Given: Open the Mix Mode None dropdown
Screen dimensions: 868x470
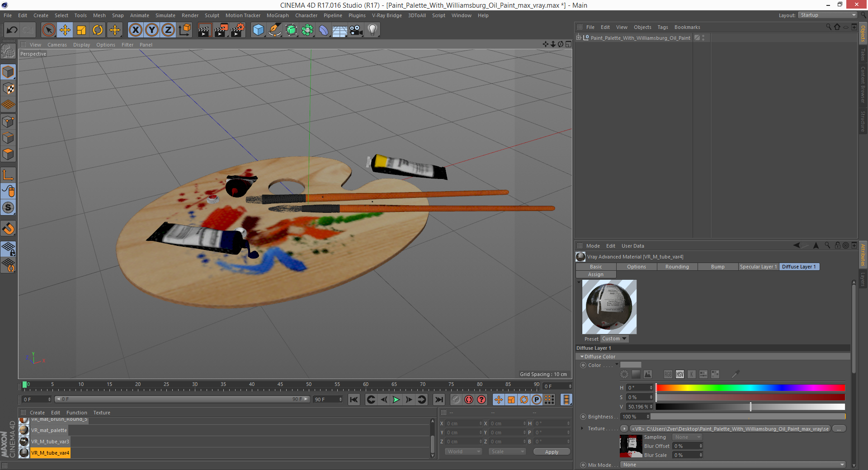Looking at the screenshot, I should pyautogui.click(x=733, y=465).
